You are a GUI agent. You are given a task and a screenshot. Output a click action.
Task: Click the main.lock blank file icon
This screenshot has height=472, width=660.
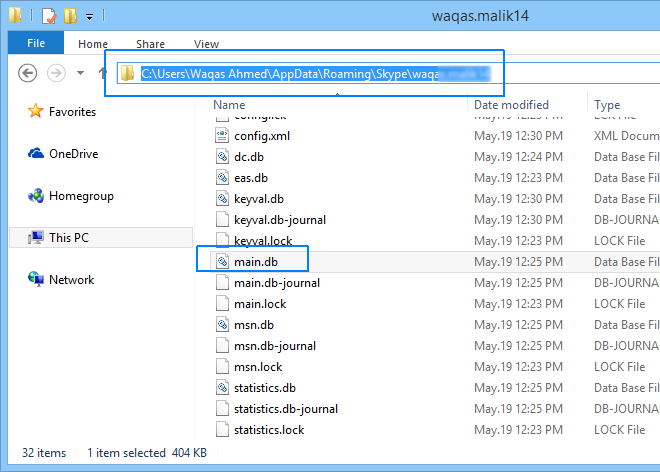point(222,304)
